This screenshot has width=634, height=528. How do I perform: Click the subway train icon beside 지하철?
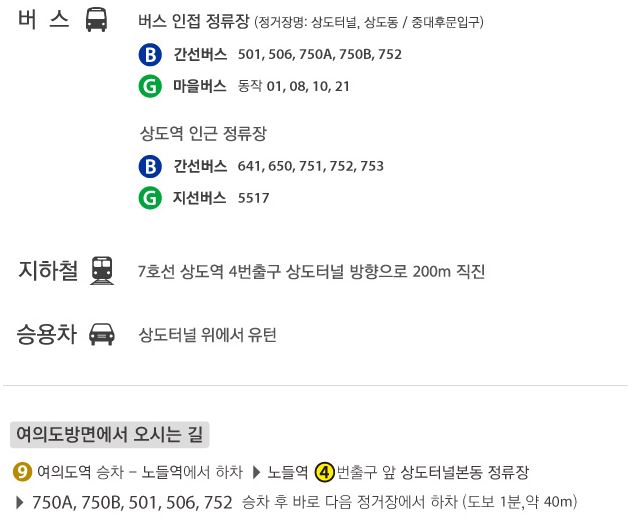(102, 270)
